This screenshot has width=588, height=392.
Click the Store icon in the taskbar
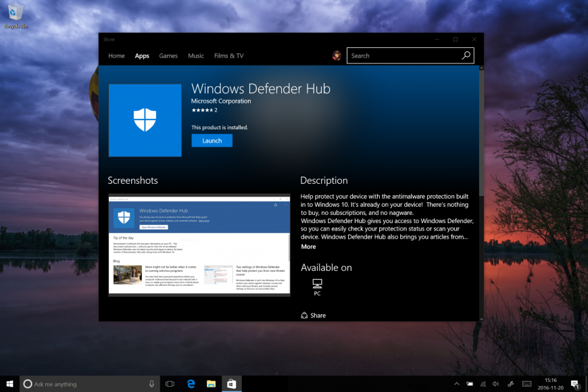[x=231, y=384]
